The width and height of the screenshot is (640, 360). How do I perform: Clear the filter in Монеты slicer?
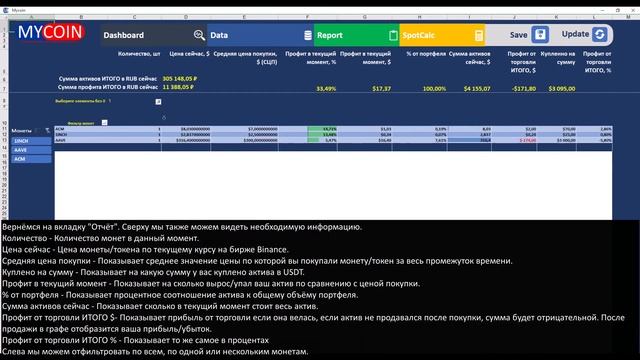47,131
